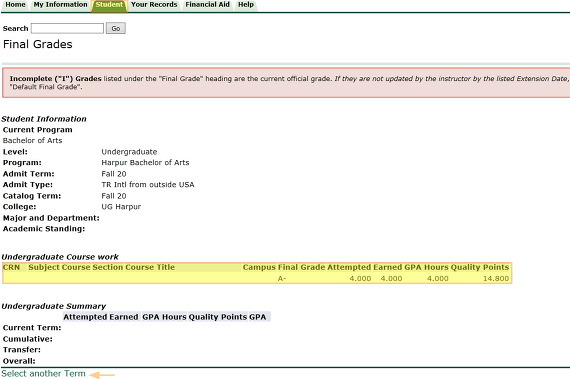Screen dimensions: 570x379
Task: Click Academic Standing label
Action: pos(44,229)
